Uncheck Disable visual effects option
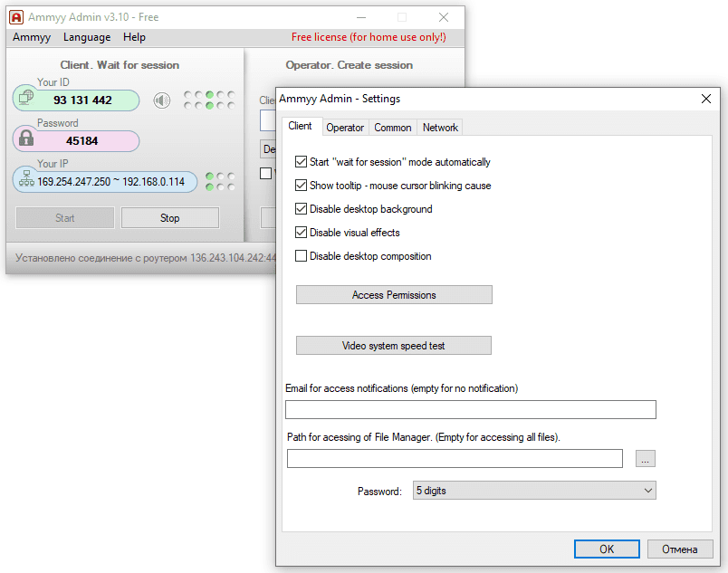 click(301, 232)
